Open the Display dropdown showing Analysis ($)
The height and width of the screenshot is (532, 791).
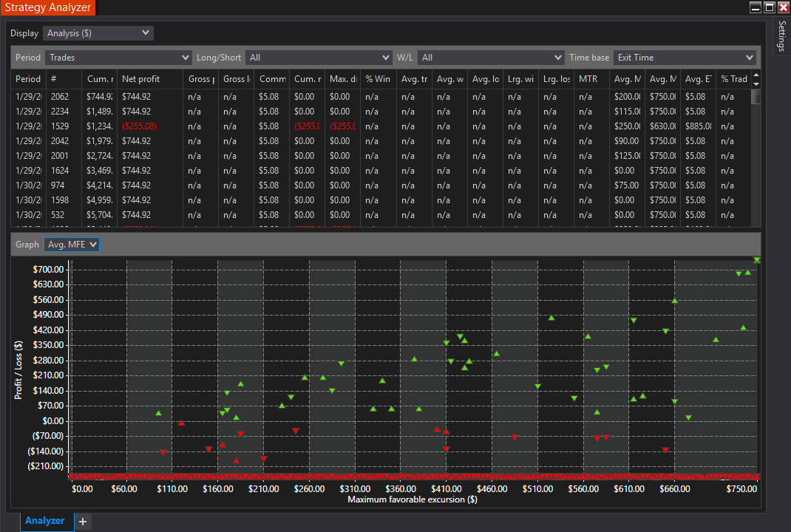(x=98, y=33)
